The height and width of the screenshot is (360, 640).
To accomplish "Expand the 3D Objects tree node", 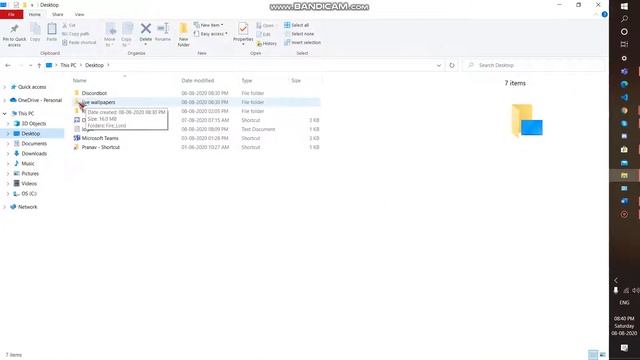I will [8, 123].
